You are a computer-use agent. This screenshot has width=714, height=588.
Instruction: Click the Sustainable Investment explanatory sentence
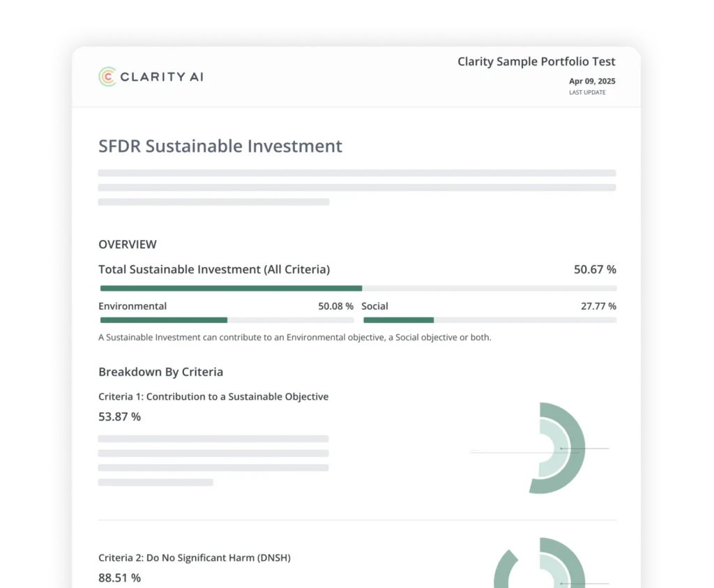pos(295,338)
